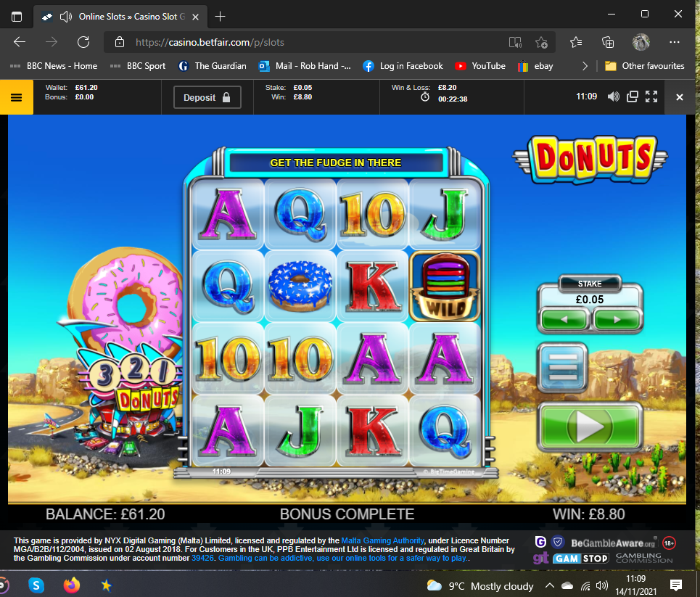View site lock information icon

(119, 42)
